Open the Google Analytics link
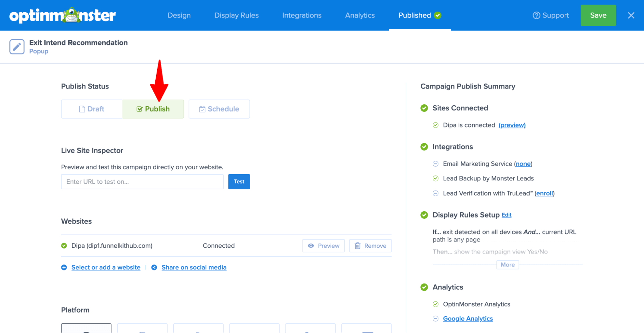The height and width of the screenshot is (333, 644). (468, 319)
